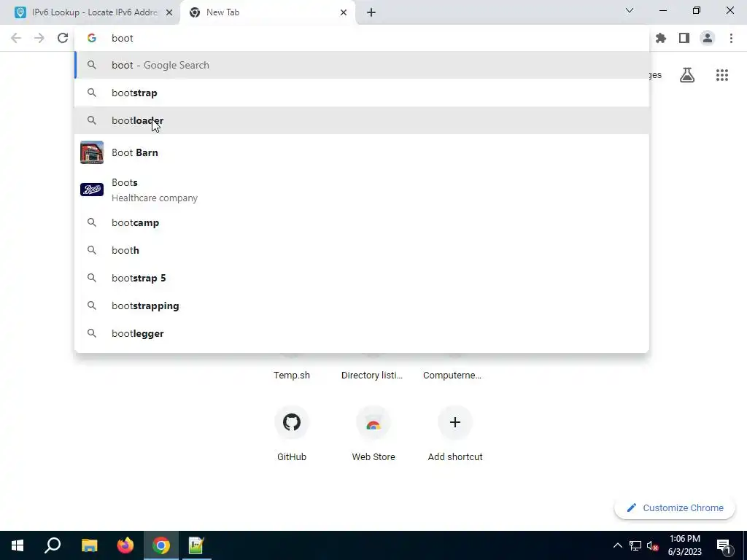The width and height of the screenshot is (747, 560).
Task: Open the clock showing 1:06 PM
Action: (684, 545)
